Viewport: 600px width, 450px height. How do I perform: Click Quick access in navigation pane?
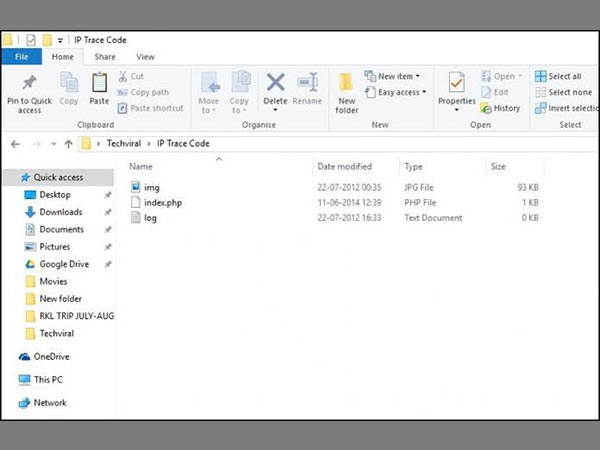tap(58, 177)
